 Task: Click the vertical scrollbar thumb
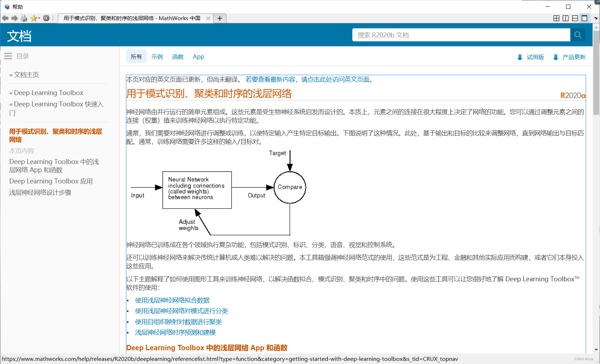(x=596, y=72)
